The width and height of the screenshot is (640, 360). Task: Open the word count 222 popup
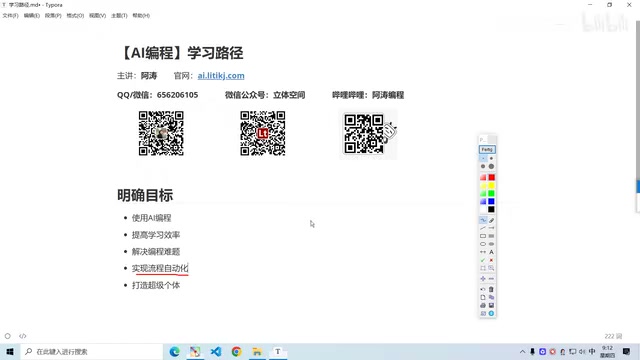pos(613,336)
